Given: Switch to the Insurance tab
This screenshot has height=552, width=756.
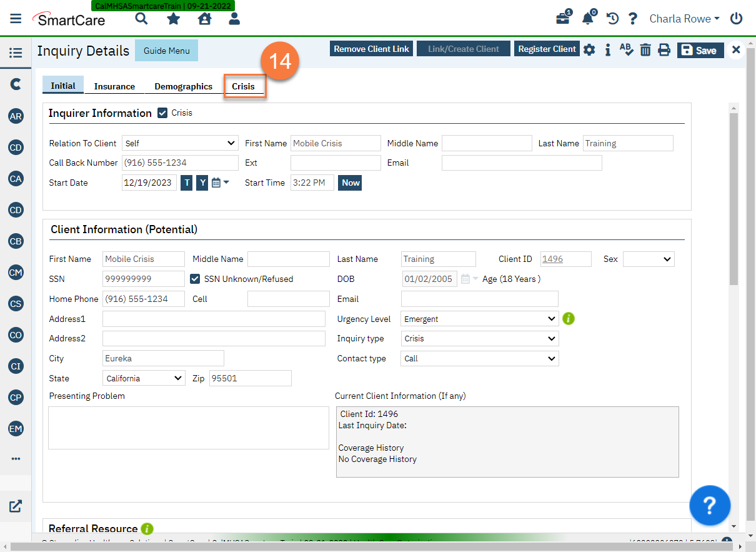Looking at the screenshot, I should point(114,86).
